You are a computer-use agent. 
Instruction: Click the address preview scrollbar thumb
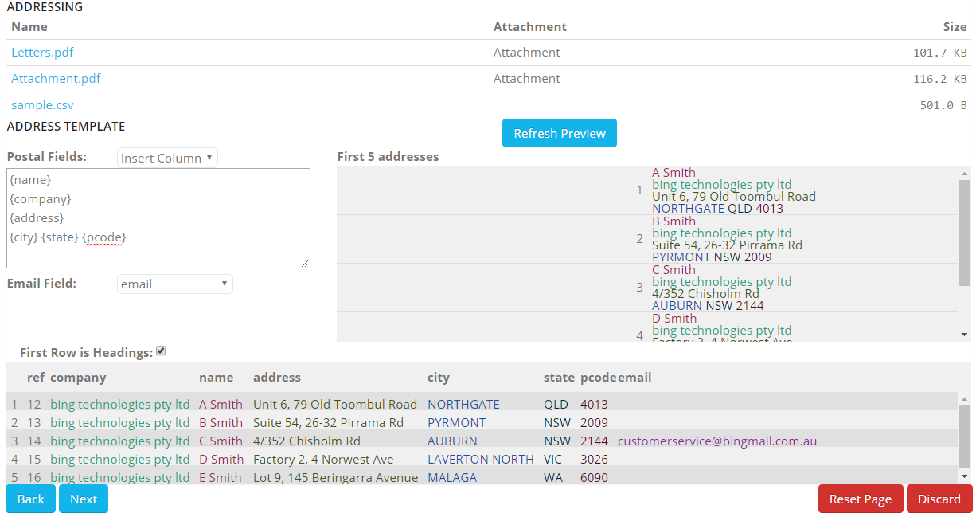(965, 232)
